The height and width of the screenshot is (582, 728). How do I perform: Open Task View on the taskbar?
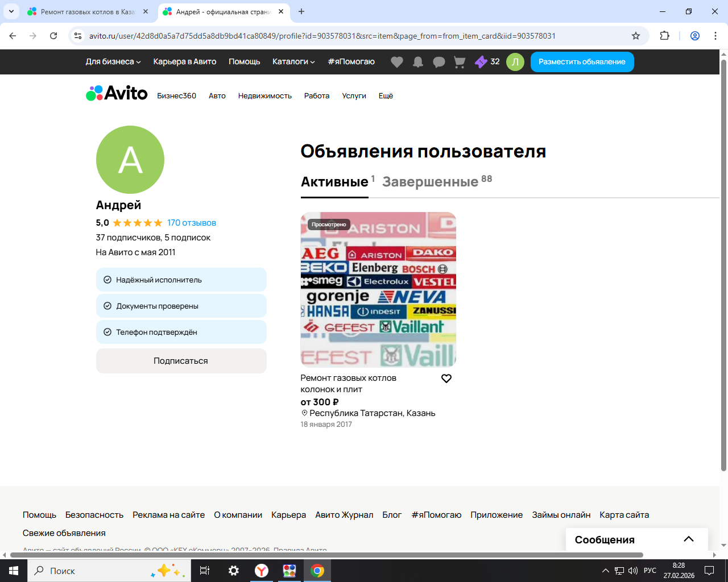pyautogui.click(x=205, y=571)
